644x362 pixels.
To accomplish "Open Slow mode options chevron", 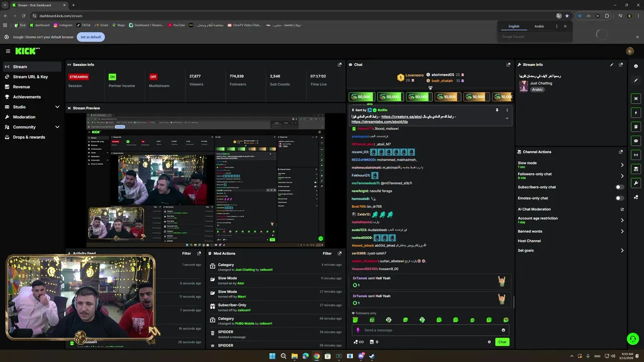I will point(622,165).
